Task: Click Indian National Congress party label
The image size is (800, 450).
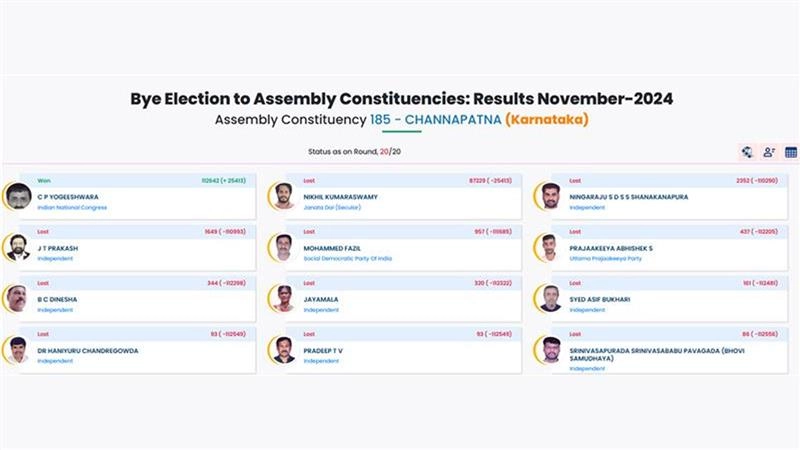Action: [x=72, y=207]
